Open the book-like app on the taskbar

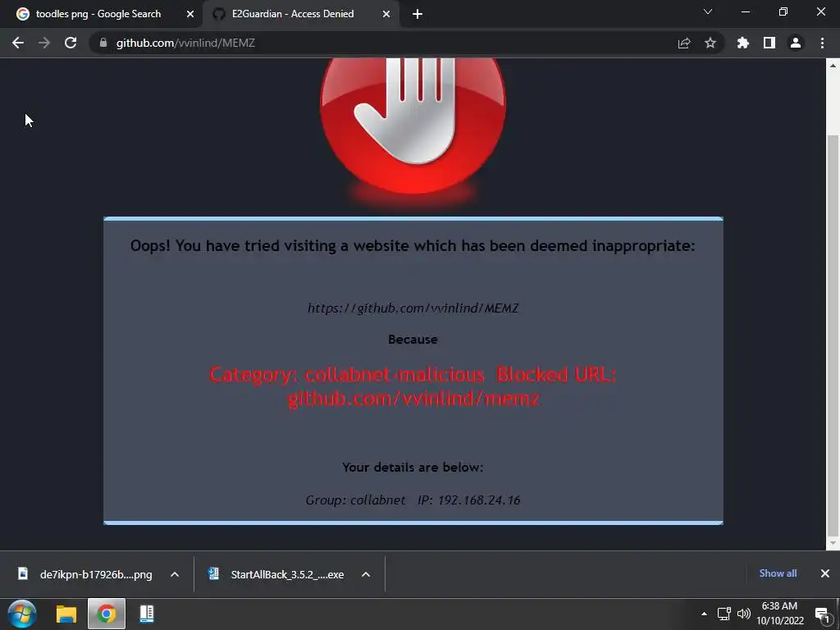click(147, 614)
